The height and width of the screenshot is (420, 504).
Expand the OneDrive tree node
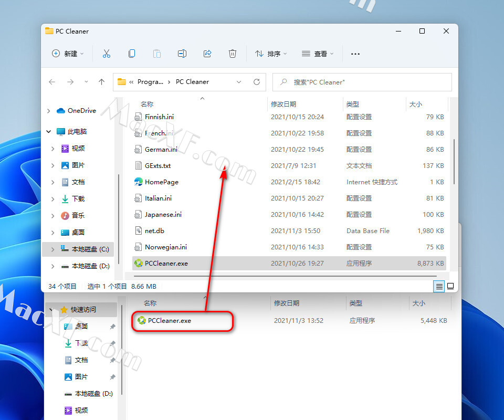click(x=48, y=111)
